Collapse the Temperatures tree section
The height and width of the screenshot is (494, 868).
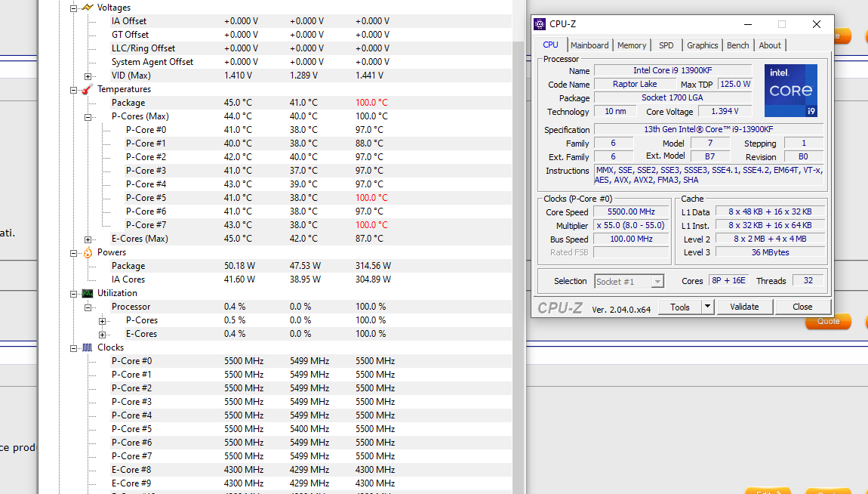coord(74,90)
